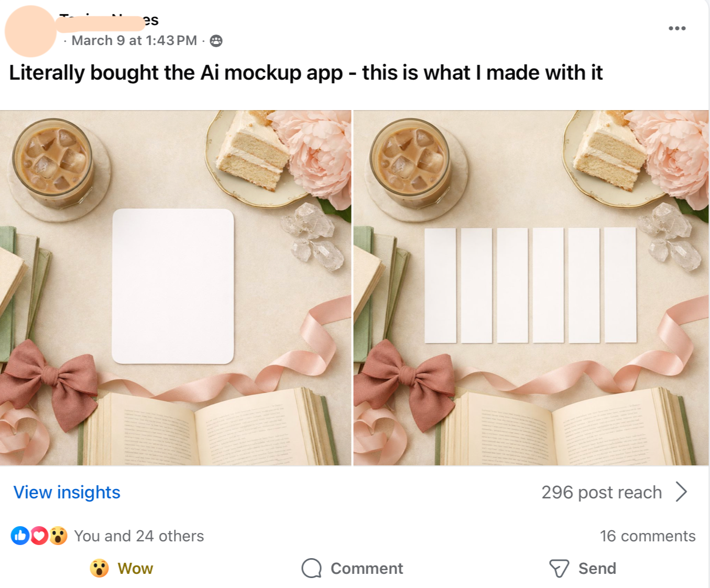Screen dimensions: 710x588
Task: Click the red heart reaction icon
Action: (x=39, y=536)
